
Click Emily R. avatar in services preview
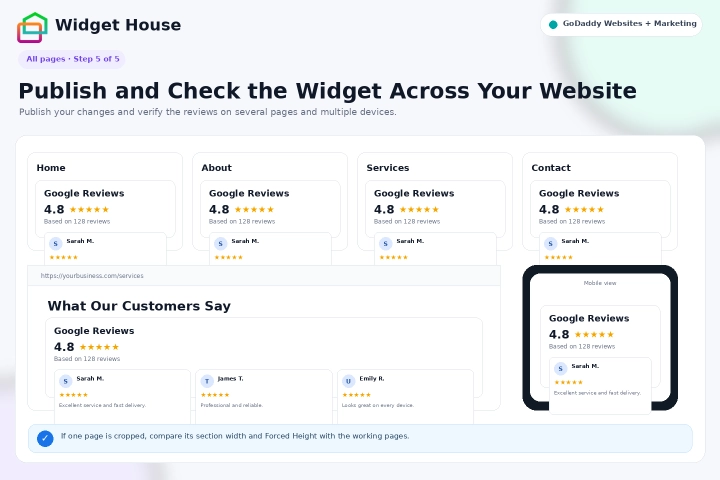(349, 381)
